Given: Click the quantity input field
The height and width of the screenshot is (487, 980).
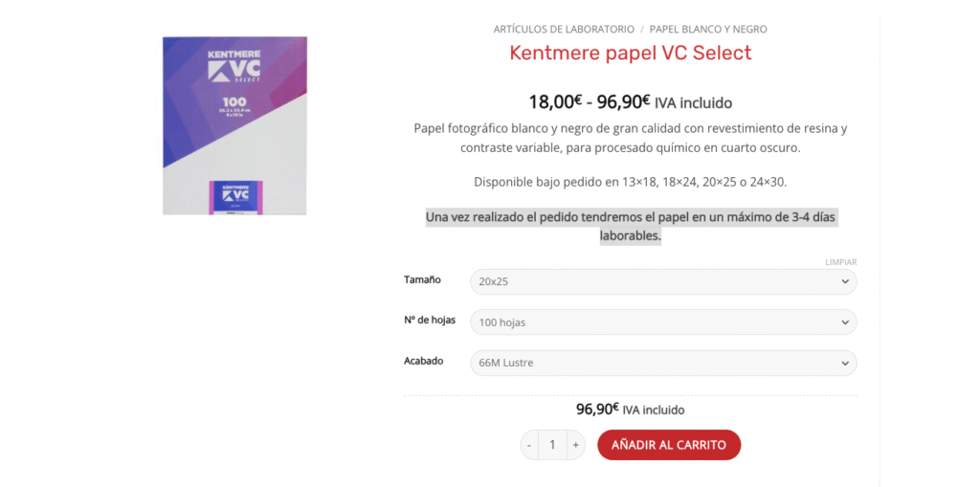Looking at the screenshot, I should 552,445.
